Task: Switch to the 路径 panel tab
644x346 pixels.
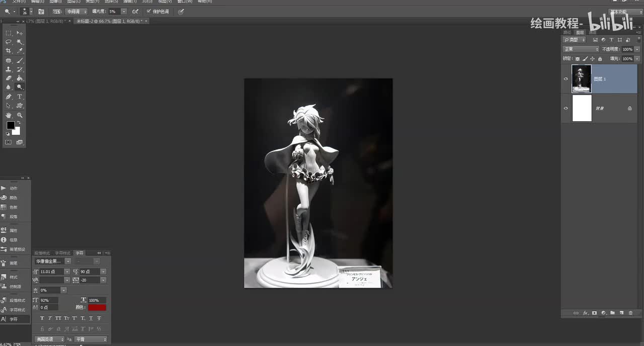Action: pos(568,32)
